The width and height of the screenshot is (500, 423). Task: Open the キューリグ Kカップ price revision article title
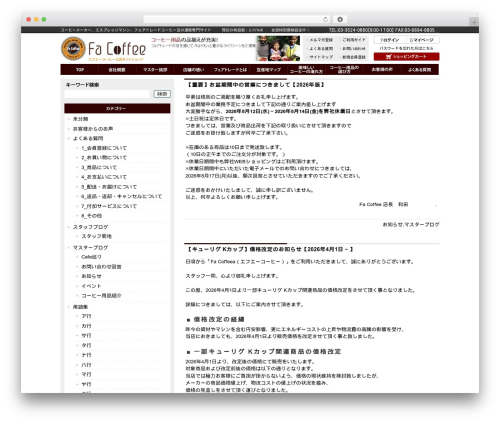coord(269,249)
